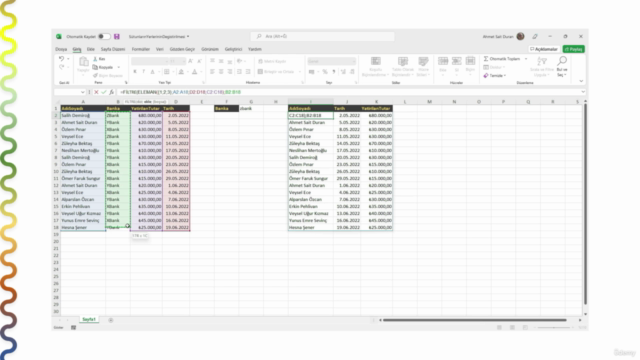Center text horizontally in Hizalama group

point(221,72)
